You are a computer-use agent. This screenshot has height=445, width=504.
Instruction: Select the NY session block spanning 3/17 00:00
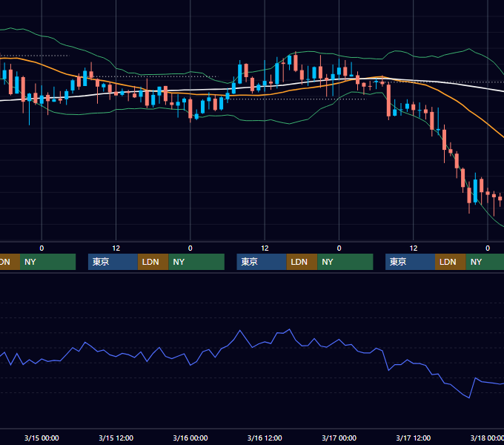click(x=345, y=262)
